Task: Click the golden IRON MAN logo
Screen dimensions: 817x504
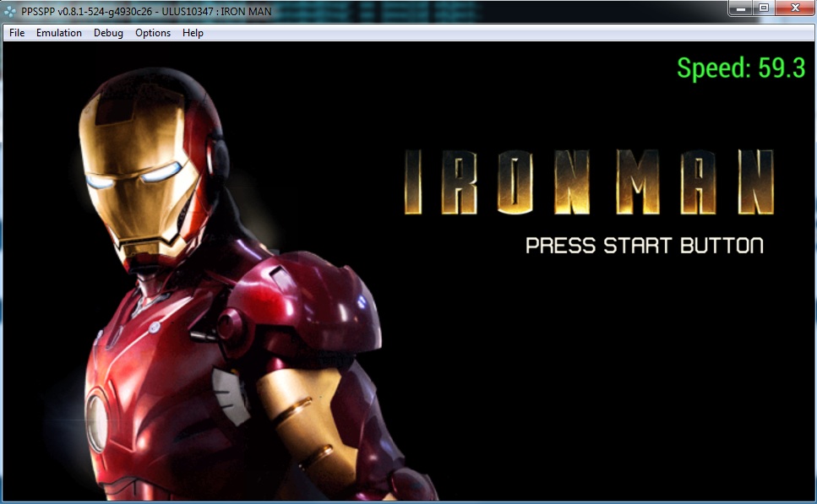Action: [589, 183]
